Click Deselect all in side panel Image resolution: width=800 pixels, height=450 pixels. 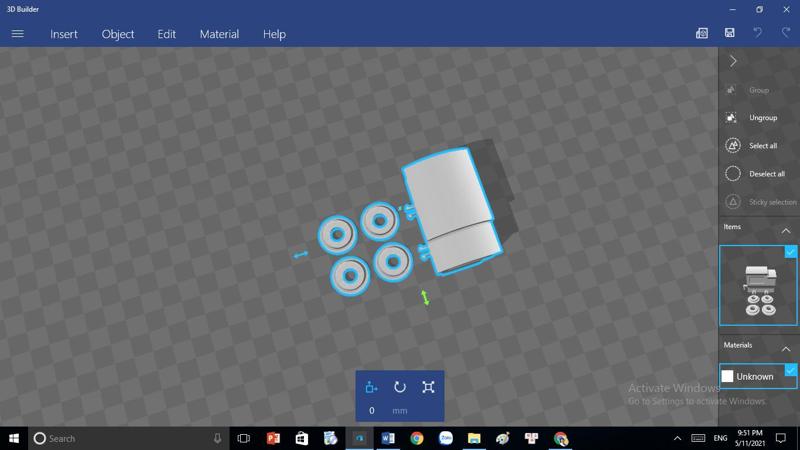pos(755,173)
